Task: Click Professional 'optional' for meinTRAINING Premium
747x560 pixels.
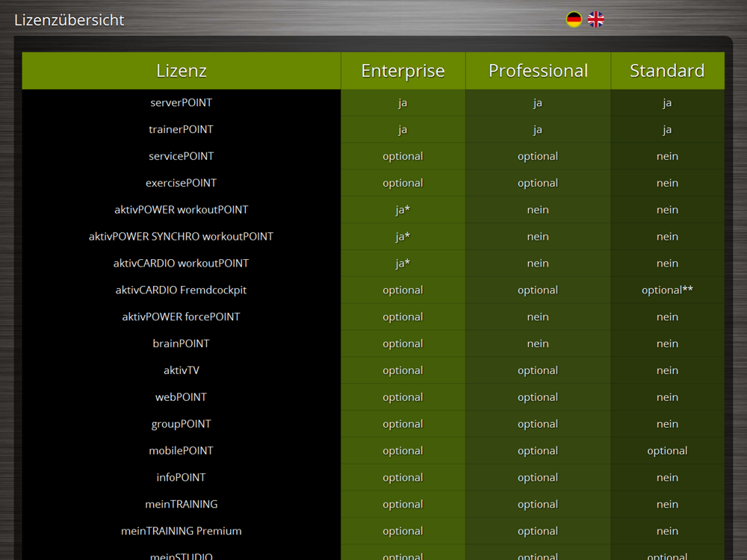Action: (x=538, y=531)
